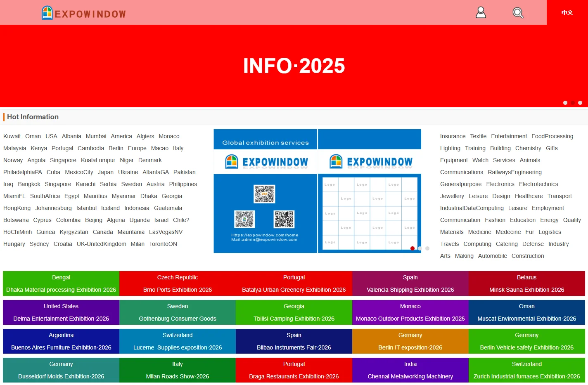588x385 pixels.
Task: Open Minsk Sauna Exhibition·2026 card
Action: tap(527, 283)
